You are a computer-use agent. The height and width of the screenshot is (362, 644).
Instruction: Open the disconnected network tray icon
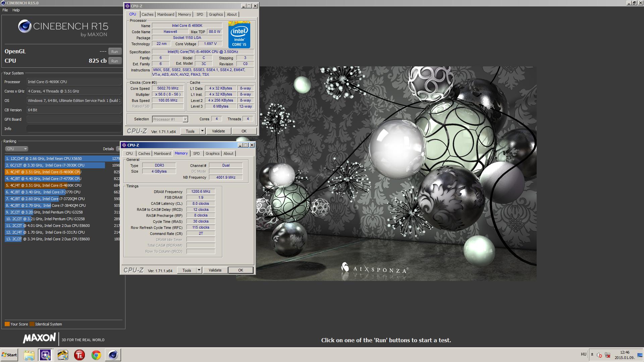click(607, 355)
